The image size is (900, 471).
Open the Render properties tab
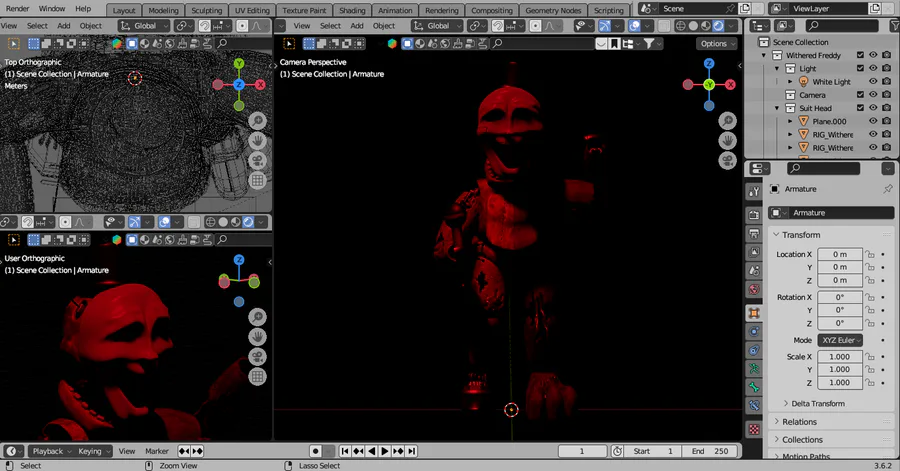coord(754,215)
